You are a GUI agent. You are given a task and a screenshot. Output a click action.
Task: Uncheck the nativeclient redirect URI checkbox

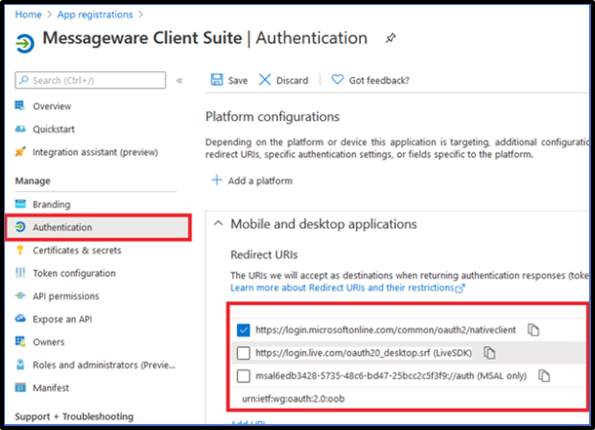click(x=243, y=330)
